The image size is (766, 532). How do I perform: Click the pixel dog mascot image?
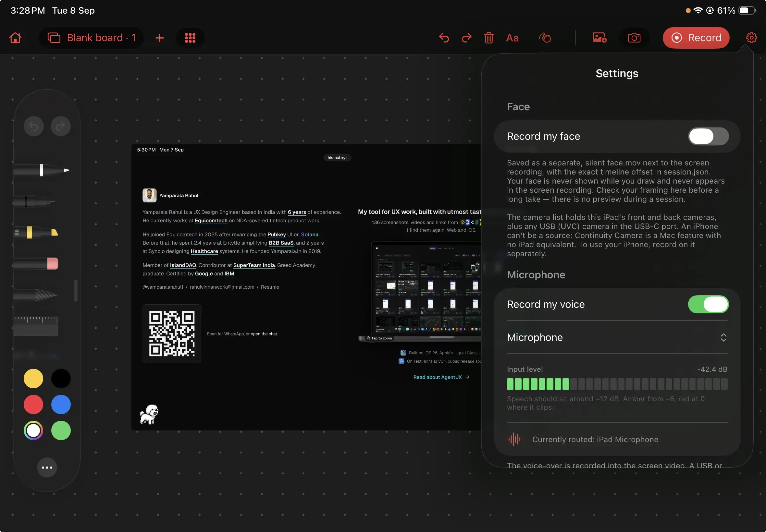coord(149,414)
